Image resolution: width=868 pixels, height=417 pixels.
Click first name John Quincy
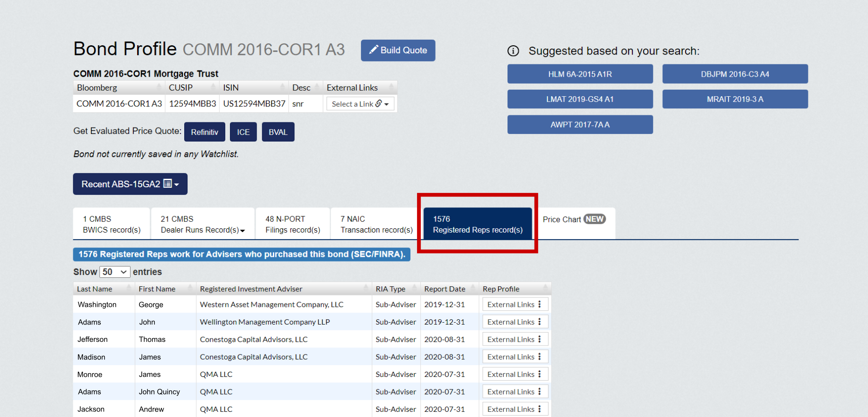tap(159, 392)
